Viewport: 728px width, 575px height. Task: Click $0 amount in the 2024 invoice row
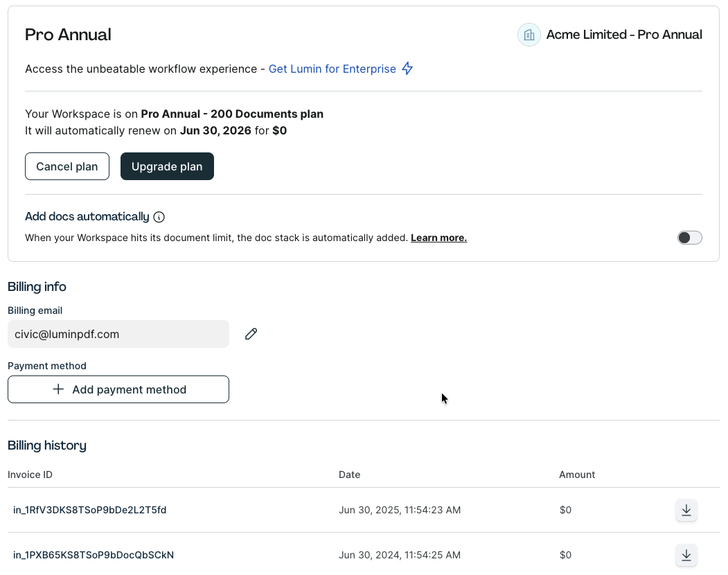pyautogui.click(x=565, y=555)
